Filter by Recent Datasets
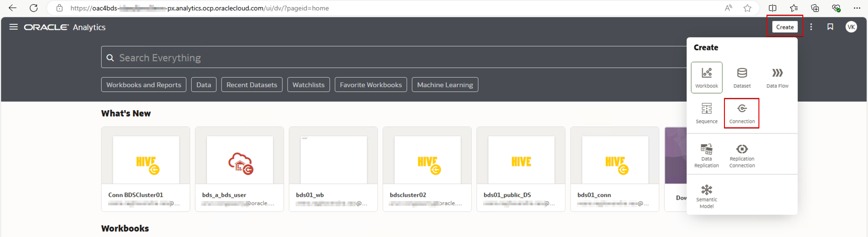This screenshot has height=237, width=868. coord(252,85)
